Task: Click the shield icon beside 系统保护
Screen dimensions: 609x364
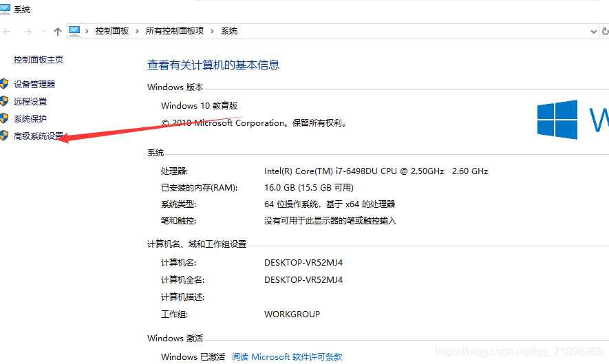Action: point(4,118)
